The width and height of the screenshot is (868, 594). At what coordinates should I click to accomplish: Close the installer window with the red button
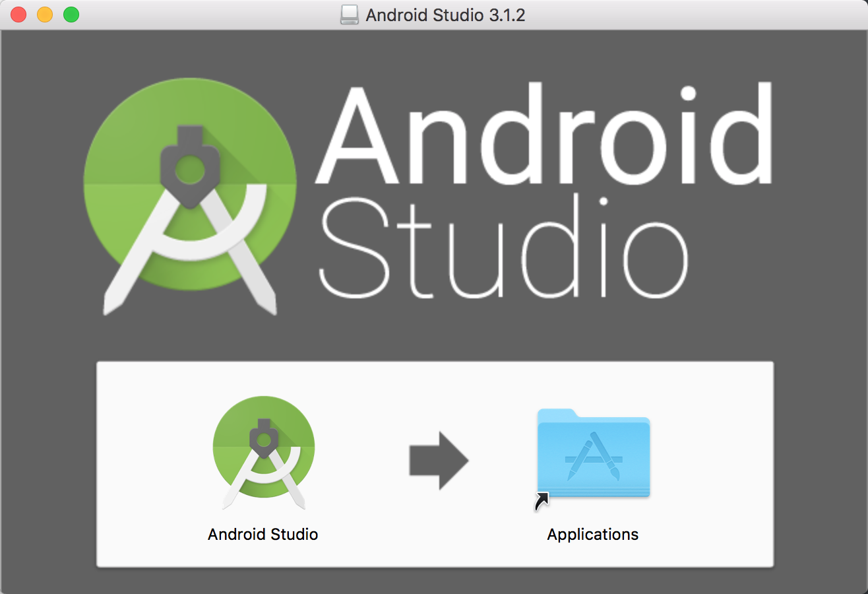pyautogui.click(x=18, y=15)
